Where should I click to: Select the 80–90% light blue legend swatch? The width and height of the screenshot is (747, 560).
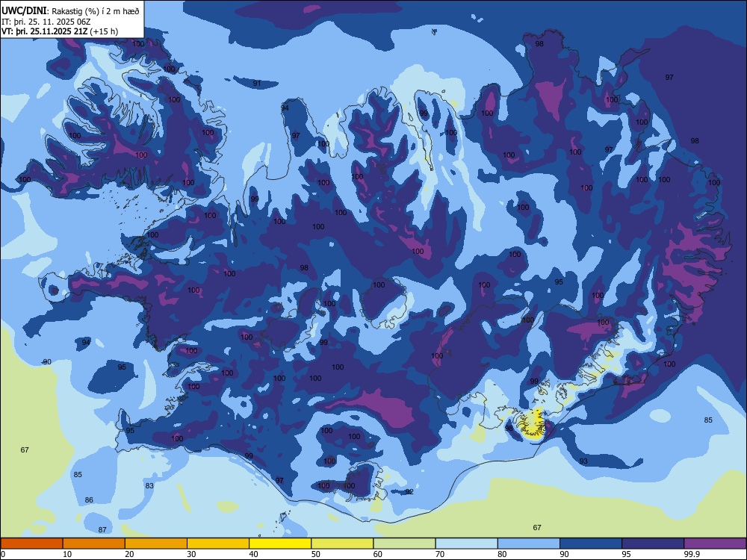pos(529,544)
